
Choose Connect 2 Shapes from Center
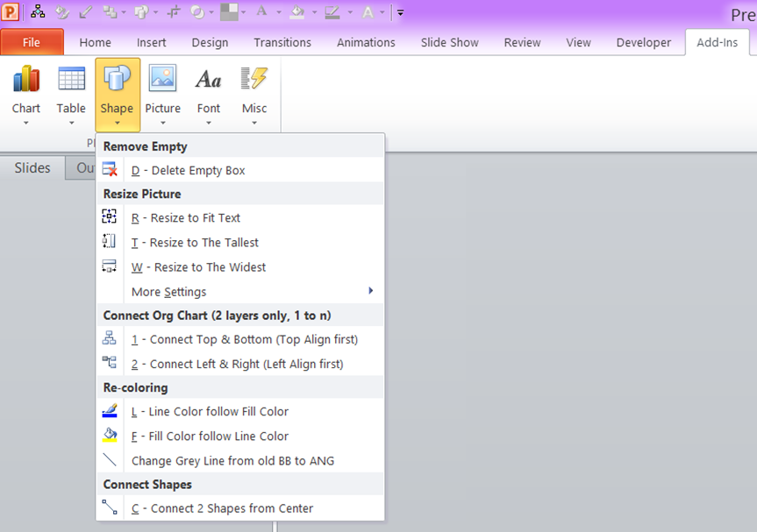click(x=222, y=508)
